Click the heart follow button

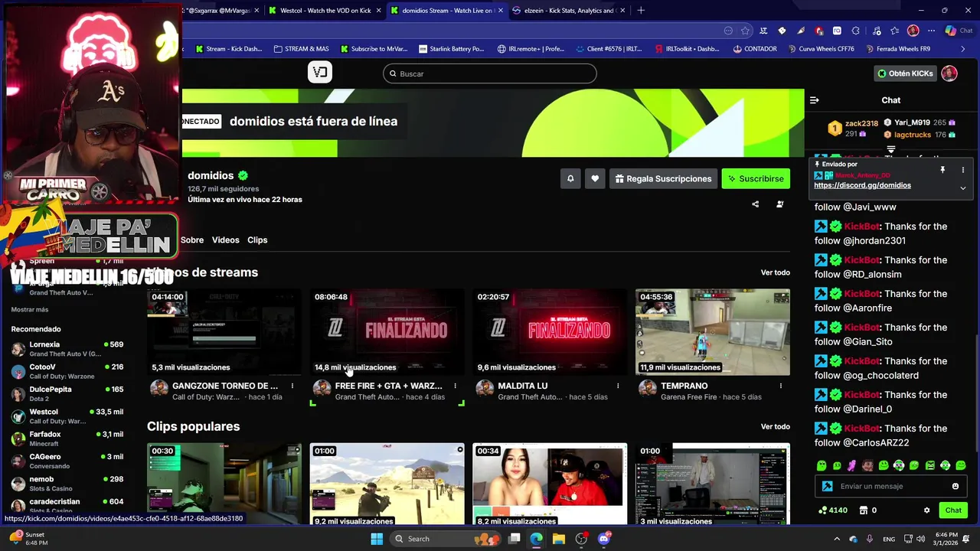pos(595,178)
